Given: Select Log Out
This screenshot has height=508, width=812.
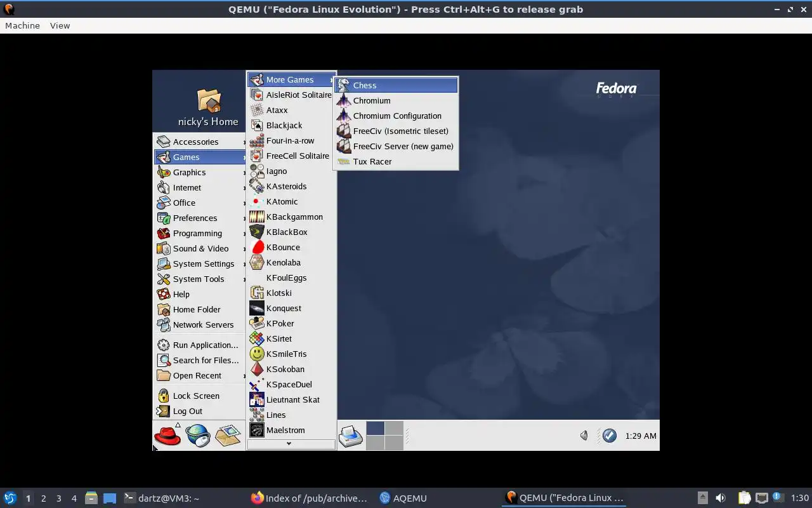Looking at the screenshot, I should [200, 411].
